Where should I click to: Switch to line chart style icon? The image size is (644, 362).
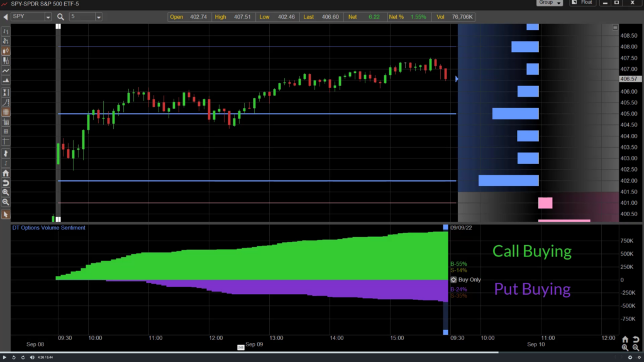6,70
